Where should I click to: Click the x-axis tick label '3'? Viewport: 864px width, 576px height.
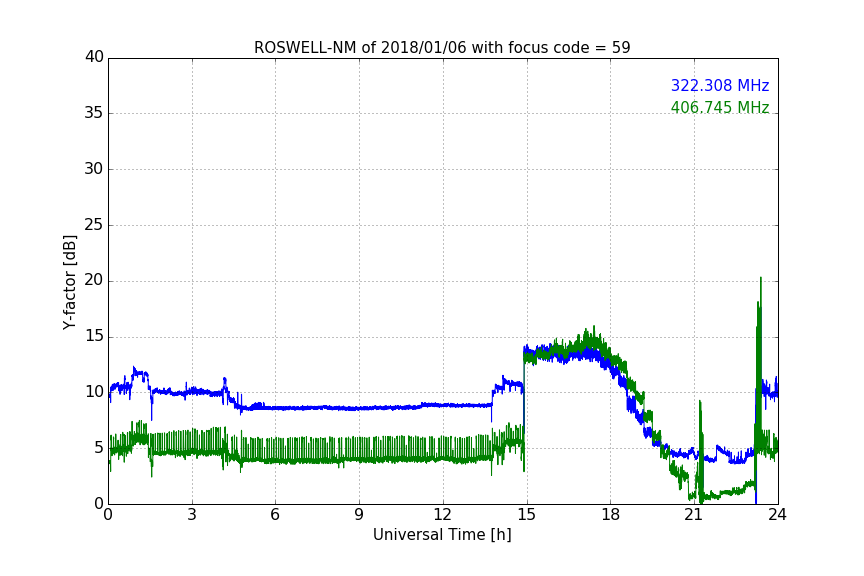192,515
